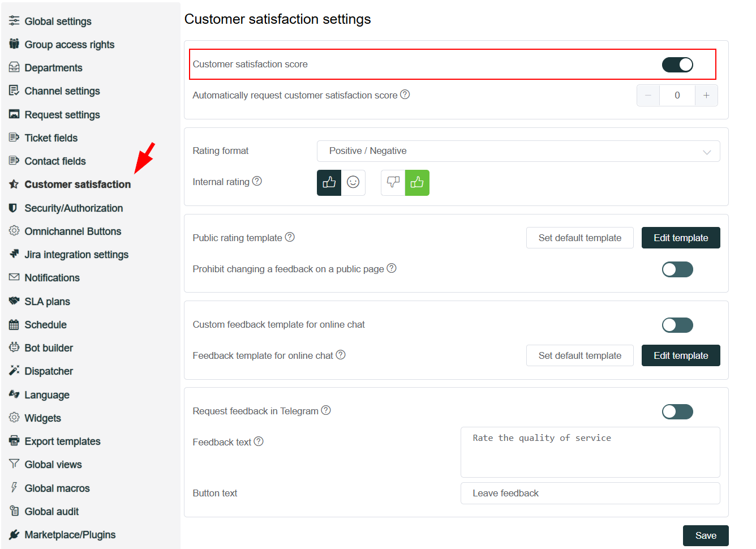Click the Global settings sliders icon
The width and height of the screenshot is (756, 549).
click(x=14, y=21)
